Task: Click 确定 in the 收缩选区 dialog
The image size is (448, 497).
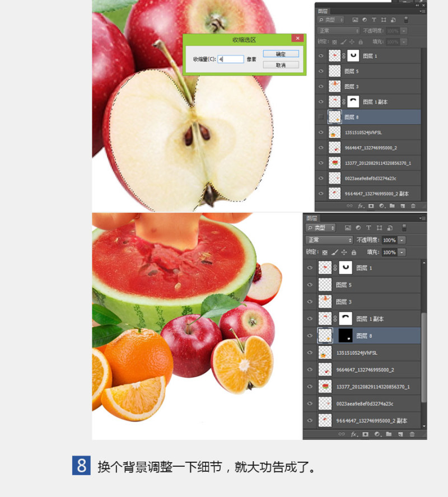Action: click(281, 54)
